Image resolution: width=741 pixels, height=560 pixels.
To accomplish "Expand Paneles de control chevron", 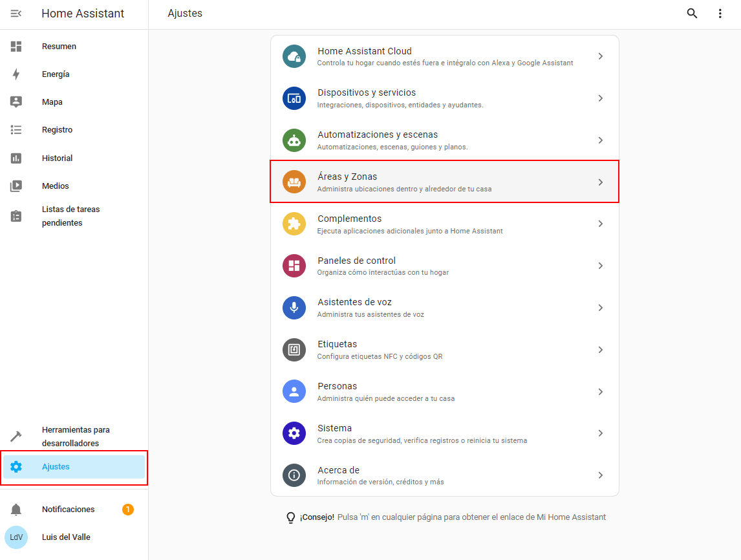I will (x=600, y=266).
